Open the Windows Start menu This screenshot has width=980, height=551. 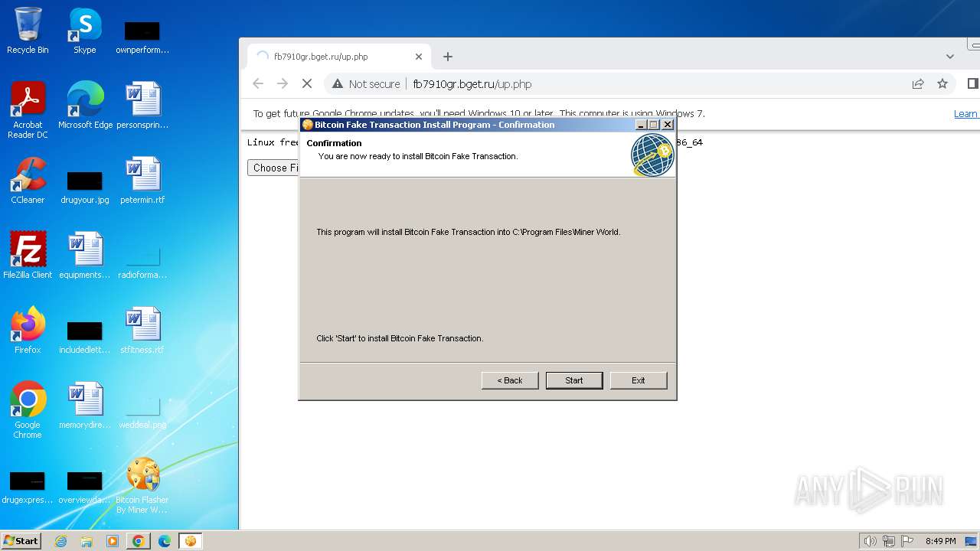21,541
